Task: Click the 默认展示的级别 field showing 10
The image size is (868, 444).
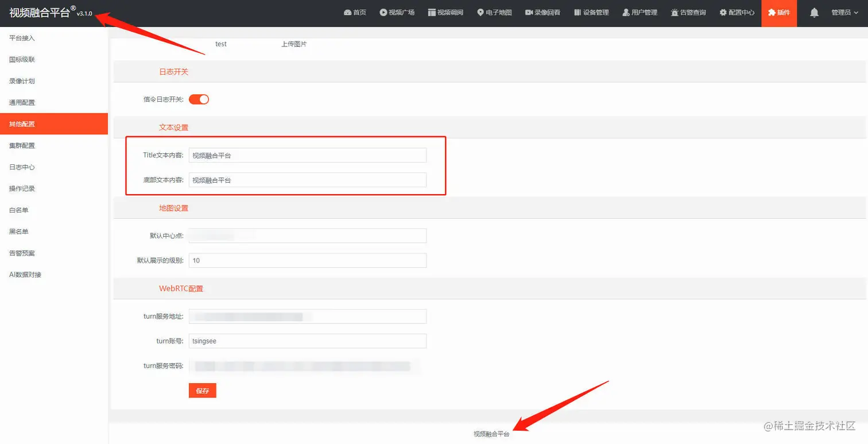Action: [x=308, y=260]
